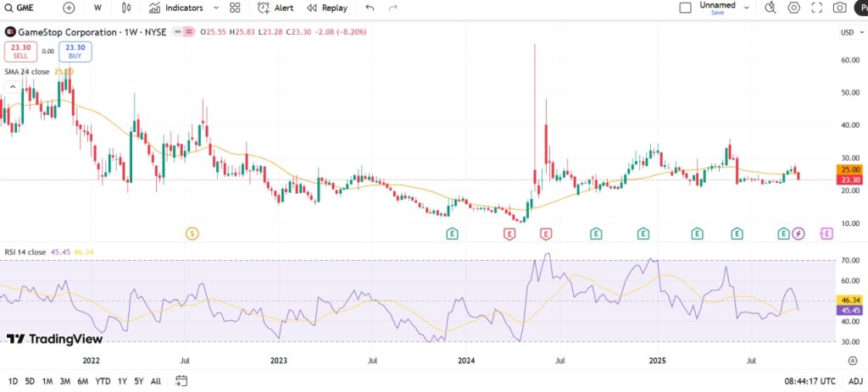Enter fullscreen mode
The image size is (868, 392).
[817, 8]
